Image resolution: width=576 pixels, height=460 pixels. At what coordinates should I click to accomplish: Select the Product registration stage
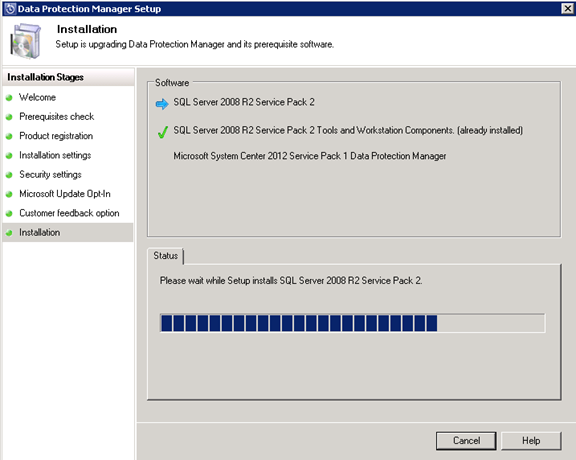coord(56,136)
